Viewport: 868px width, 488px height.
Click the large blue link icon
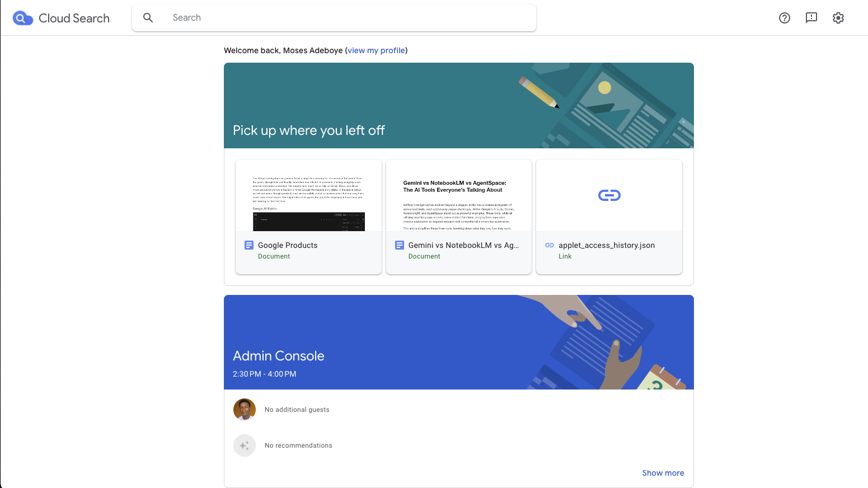point(609,195)
